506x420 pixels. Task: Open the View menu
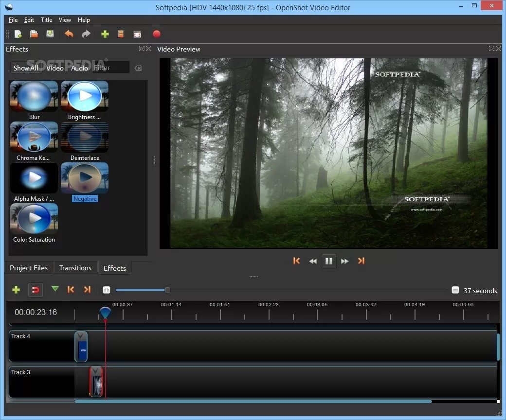pyautogui.click(x=65, y=19)
